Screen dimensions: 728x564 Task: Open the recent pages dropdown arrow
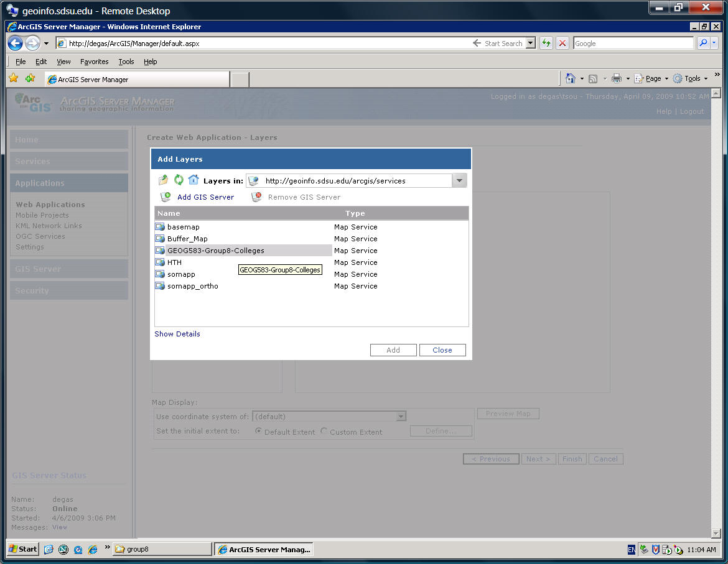coord(47,44)
